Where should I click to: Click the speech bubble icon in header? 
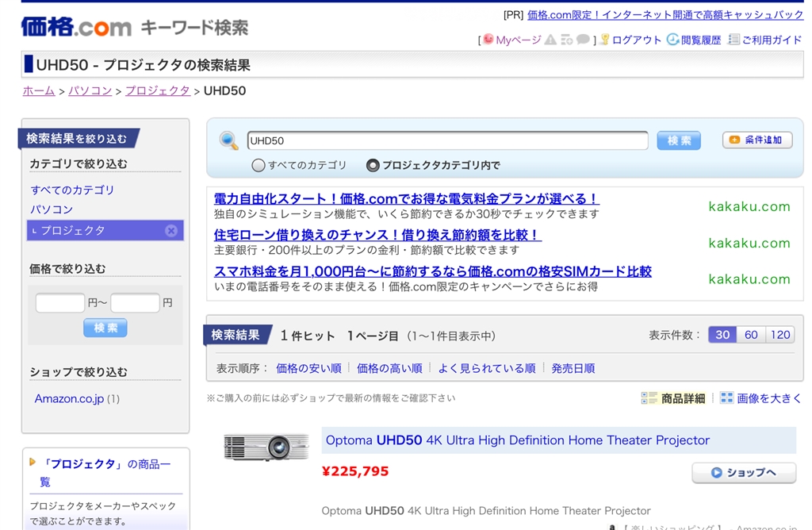(583, 40)
